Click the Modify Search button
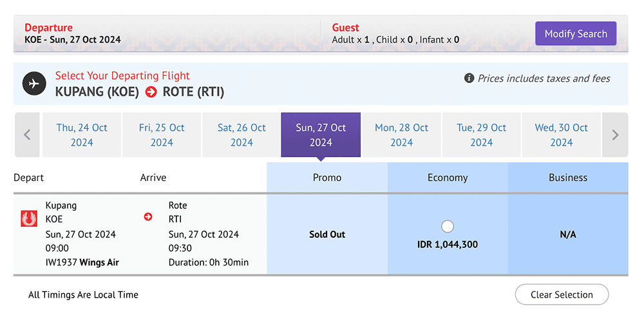The width and height of the screenshot is (644, 324). click(576, 33)
